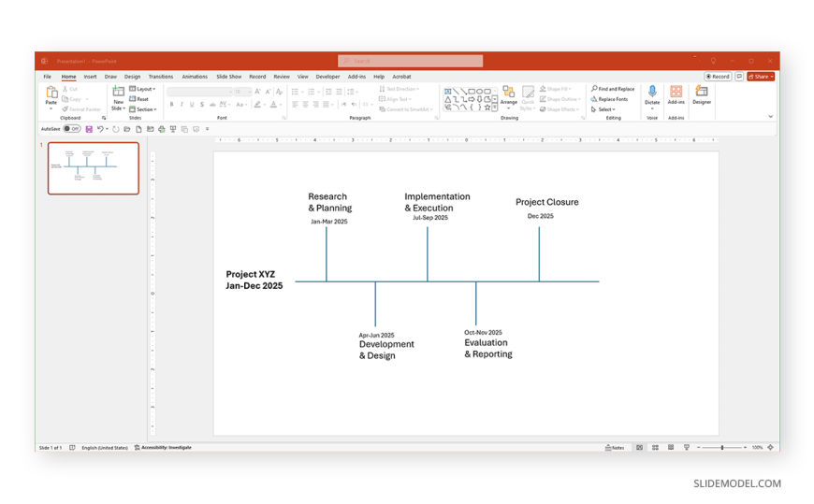Toggle Notes pane in status bar

615,447
